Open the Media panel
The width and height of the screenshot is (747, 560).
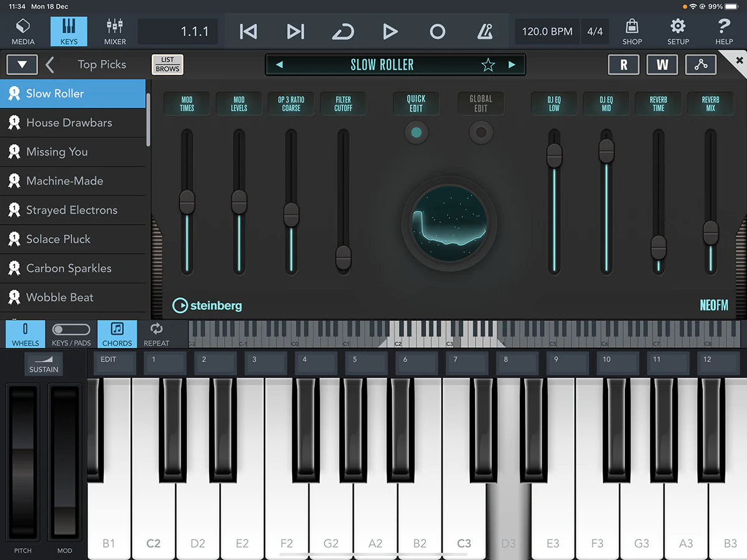coord(23,31)
